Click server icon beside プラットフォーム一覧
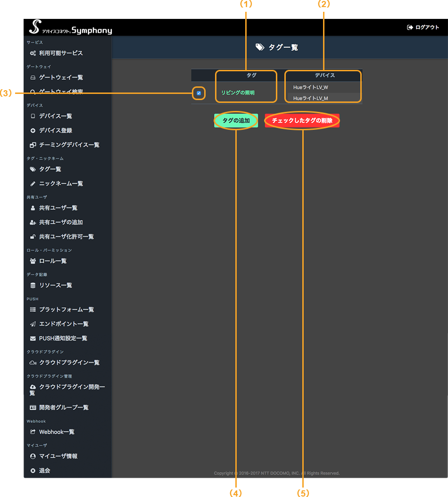This screenshot has width=448, height=497. coord(33,310)
